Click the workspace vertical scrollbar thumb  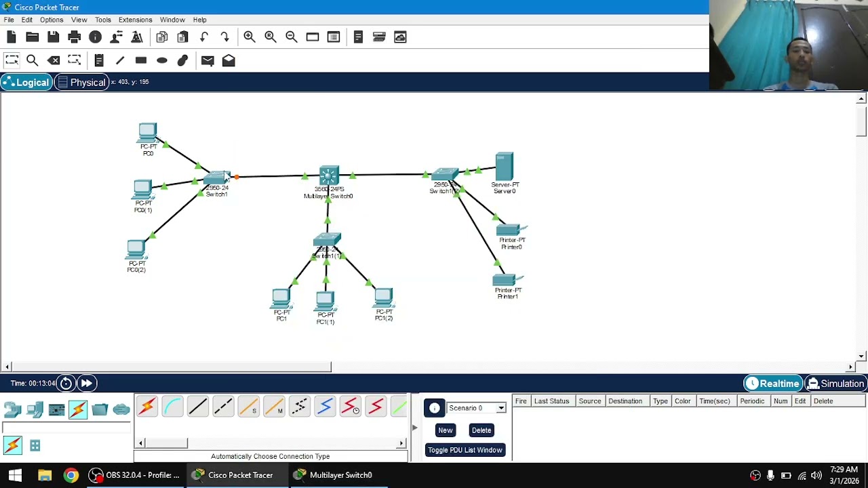(861, 121)
